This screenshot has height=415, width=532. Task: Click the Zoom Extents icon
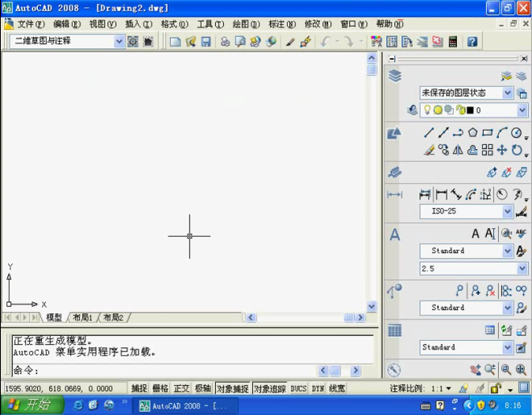tap(522, 370)
